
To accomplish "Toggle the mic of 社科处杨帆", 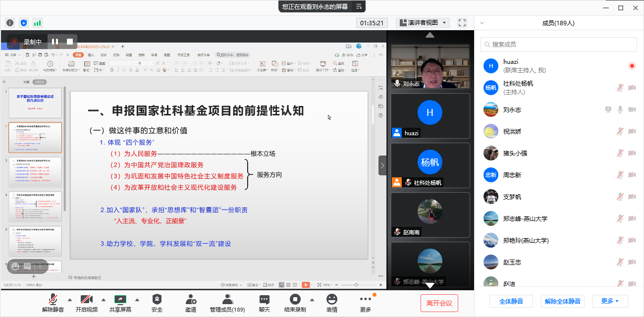I will [x=620, y=88].
